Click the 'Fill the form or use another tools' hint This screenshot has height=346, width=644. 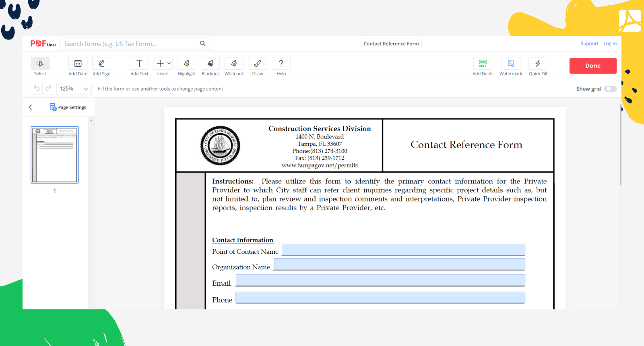(160, 89)
